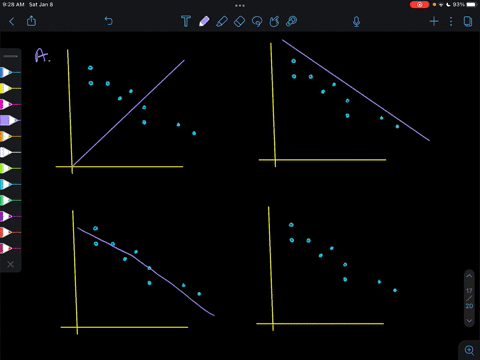The height and width of the screenshot is (360, 480).
Task: Grab the palette drag handle bar
Action: [x=10, y=56]
